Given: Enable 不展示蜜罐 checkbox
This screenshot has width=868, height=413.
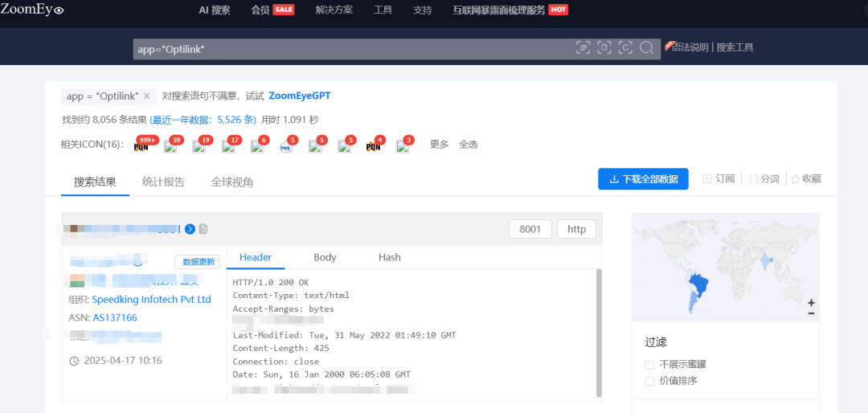Looking at the screenshot, I should click(x=649, y=365).
